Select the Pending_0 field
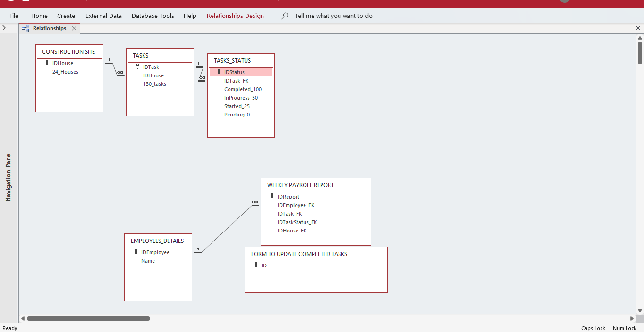Viewport: 644px width, 332px height. [237, 115]
